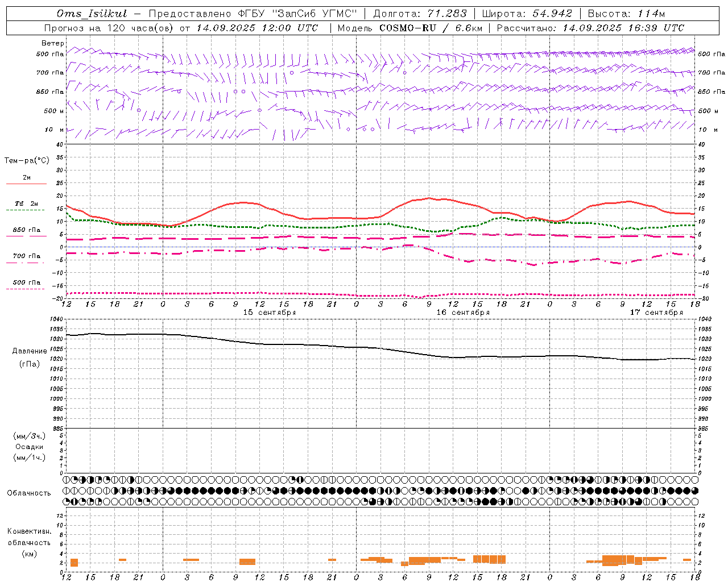Click the '10 м' wind level label on left

click(53, 130)
